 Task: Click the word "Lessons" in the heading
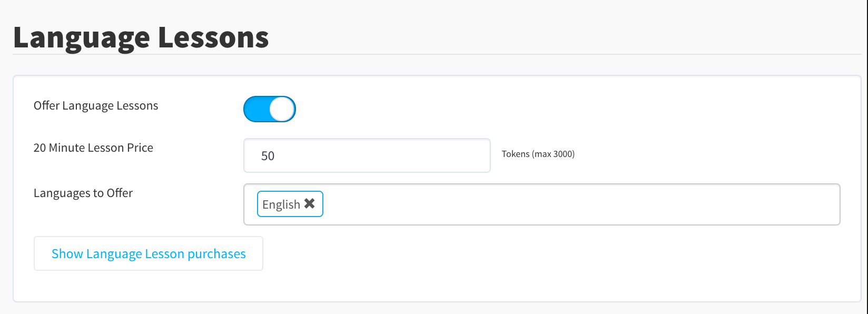(x=213, y=37)
